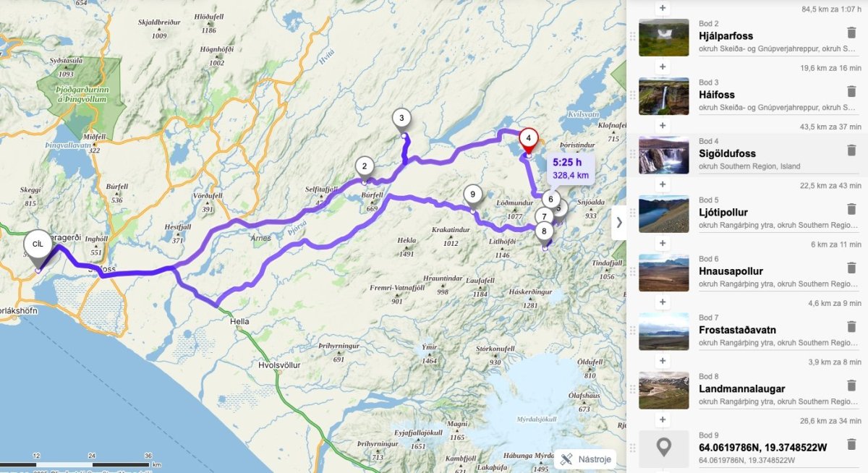868x473 pixels.
Task: Open the Nástroje tools button
Action: pyautogui.click(x=587, y=459)
